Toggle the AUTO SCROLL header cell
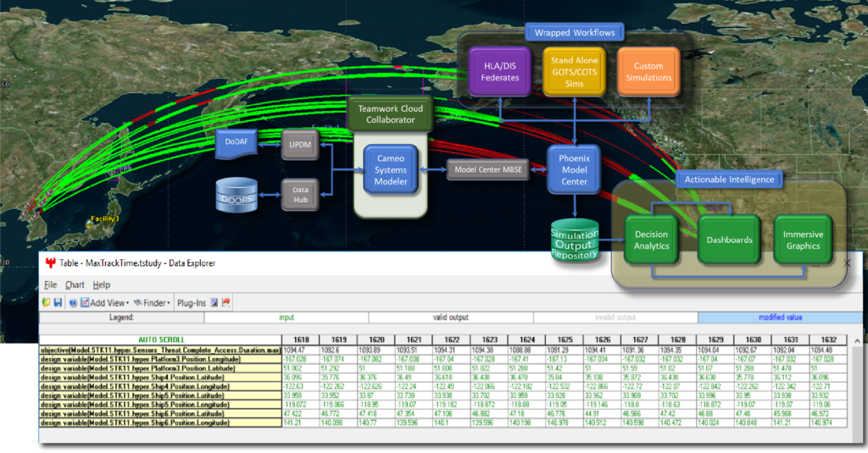Screen dimensions: 868x453 [160, 340]
